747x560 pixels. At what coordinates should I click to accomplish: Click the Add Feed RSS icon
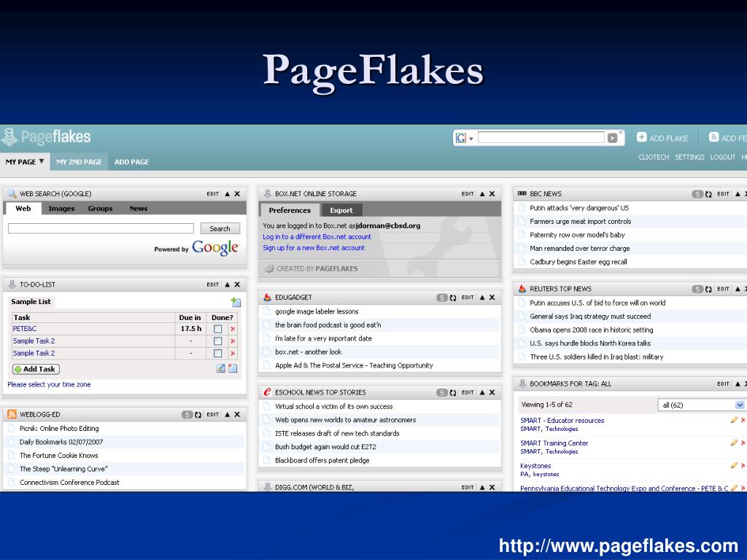(x=713, y=137)
